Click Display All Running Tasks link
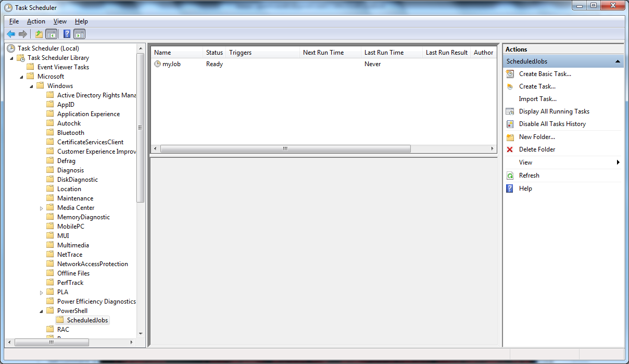The height and width of the screenshot is (364, 629). 555,111
